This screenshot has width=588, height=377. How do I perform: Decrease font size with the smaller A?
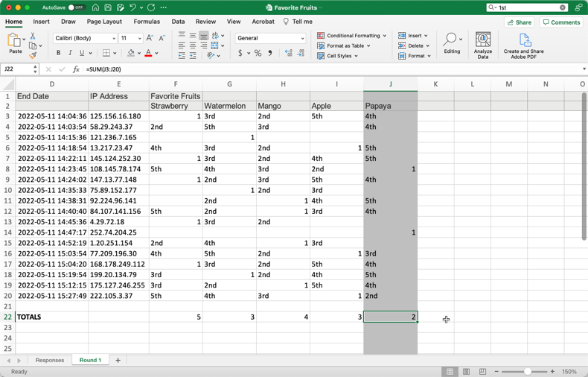162,38
